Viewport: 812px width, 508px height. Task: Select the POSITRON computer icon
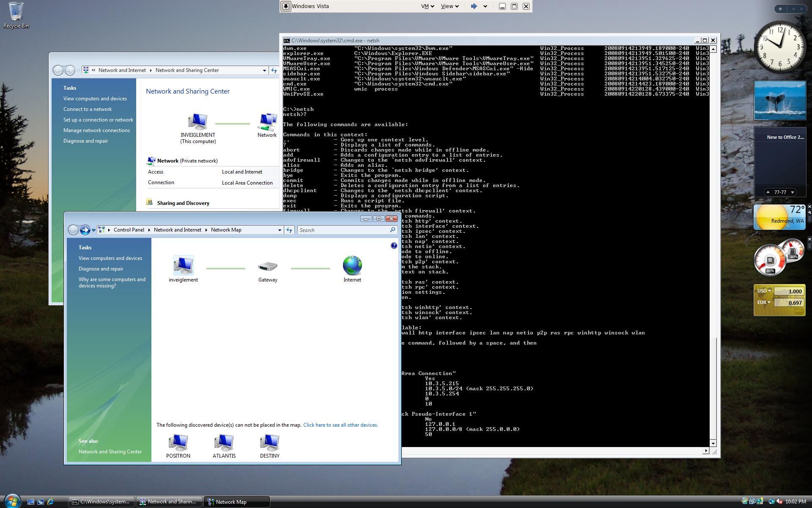pyautogui.click(x=178, y=442)
